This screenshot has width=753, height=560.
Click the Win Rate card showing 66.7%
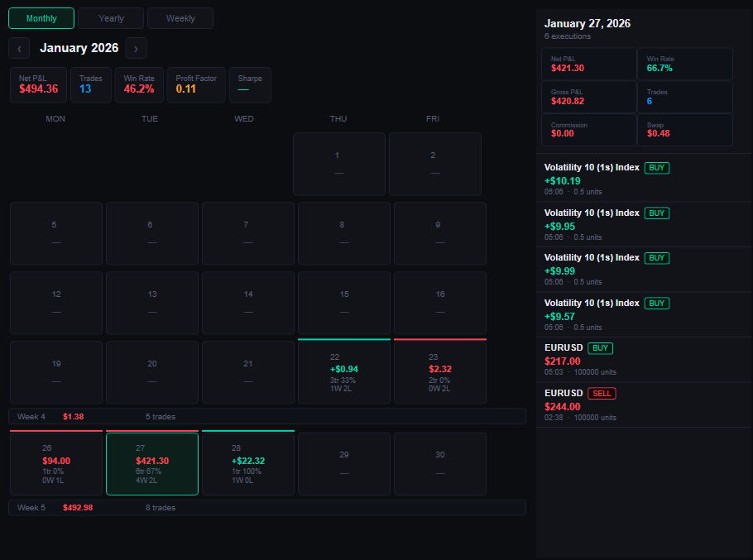(x=685, y=64)
